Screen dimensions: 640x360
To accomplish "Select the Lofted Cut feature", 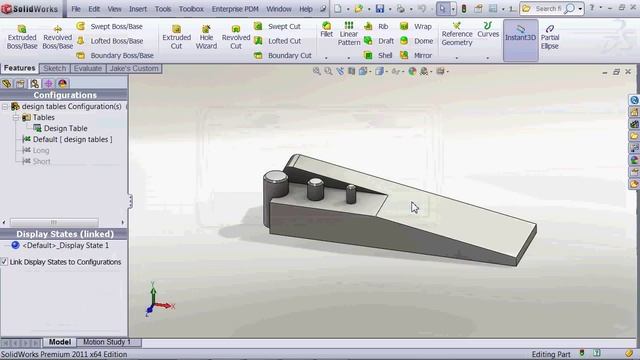I will pyautogui.click(x=277, y=41).
